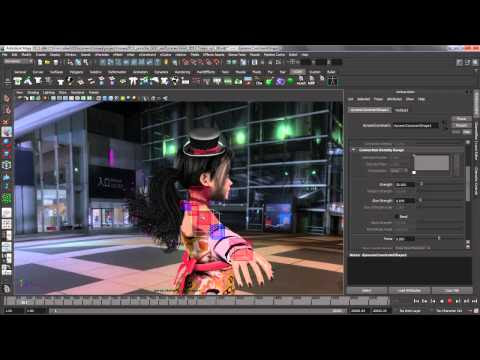Switch to four view layout
Viewport: 480px width, 360px height.
6,224
